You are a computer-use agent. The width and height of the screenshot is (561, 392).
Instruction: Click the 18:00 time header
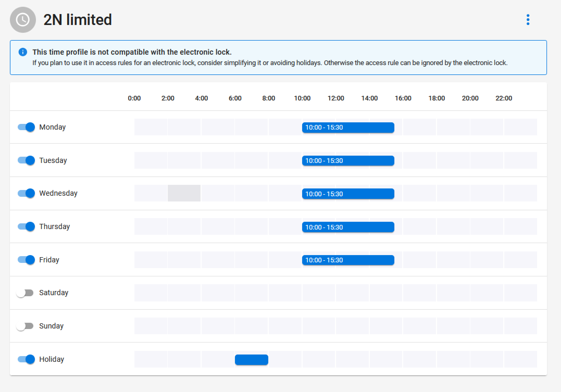tap(437, 98)
